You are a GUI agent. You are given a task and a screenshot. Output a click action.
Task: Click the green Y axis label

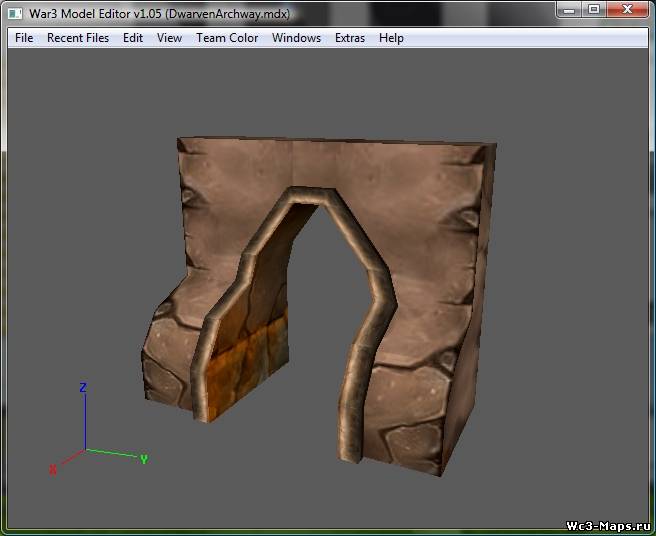144,459
